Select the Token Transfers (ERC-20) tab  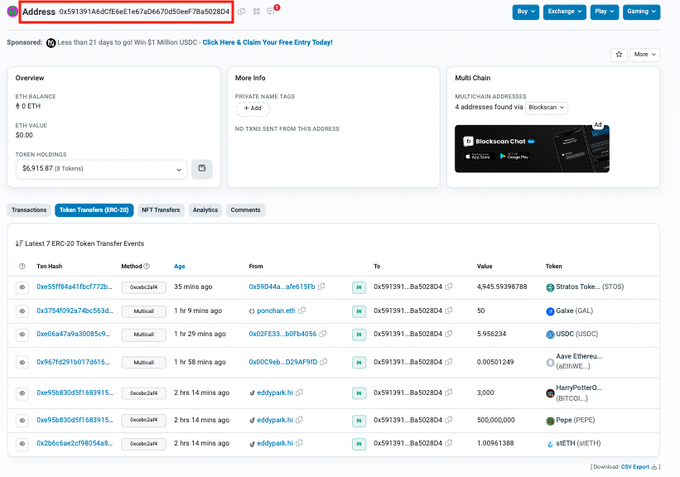pos(94,210)
